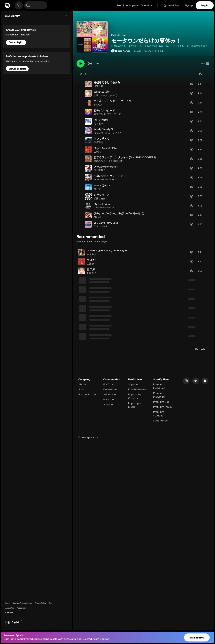The image size is (215, 644).
Task: Add MajiでKoiする5秒前 with plus icon
Action: (x=191, y=149)
